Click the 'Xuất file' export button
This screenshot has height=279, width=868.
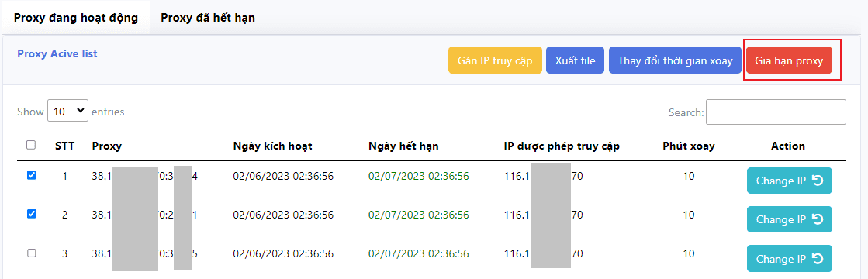coord(575,61)
